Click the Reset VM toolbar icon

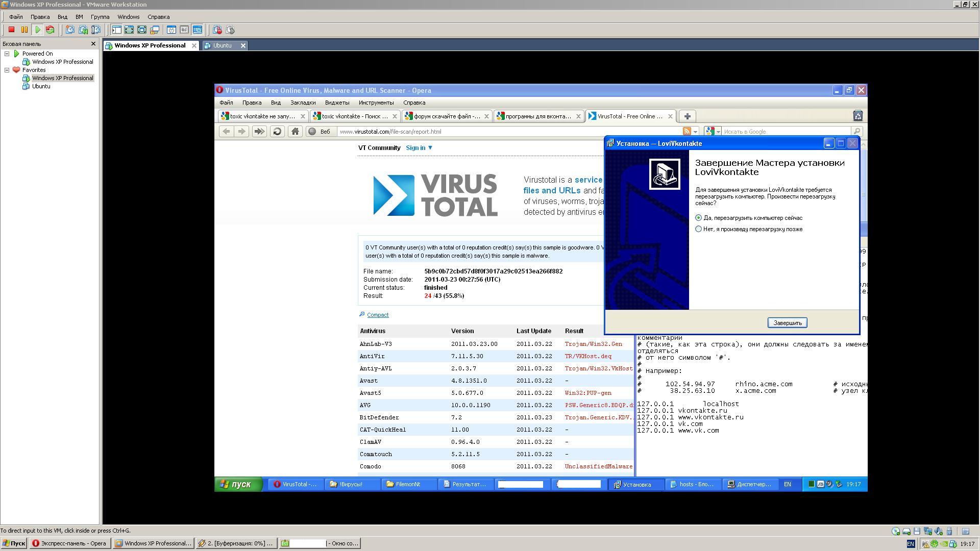(50, 30)
